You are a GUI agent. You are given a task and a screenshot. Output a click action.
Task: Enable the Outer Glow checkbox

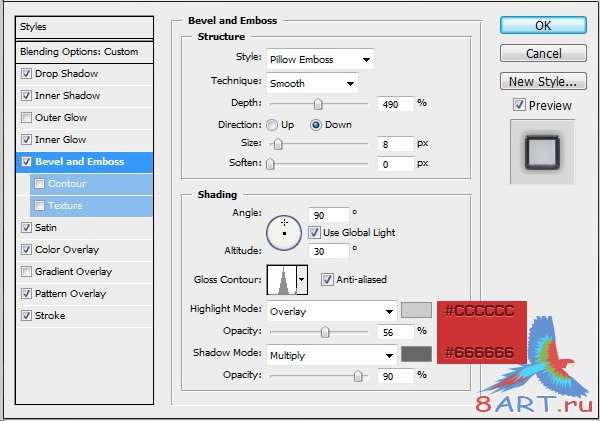coord(26,118)
